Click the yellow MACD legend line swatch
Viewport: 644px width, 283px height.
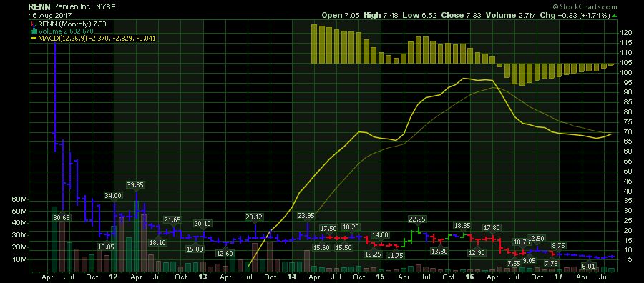[34, 39]
